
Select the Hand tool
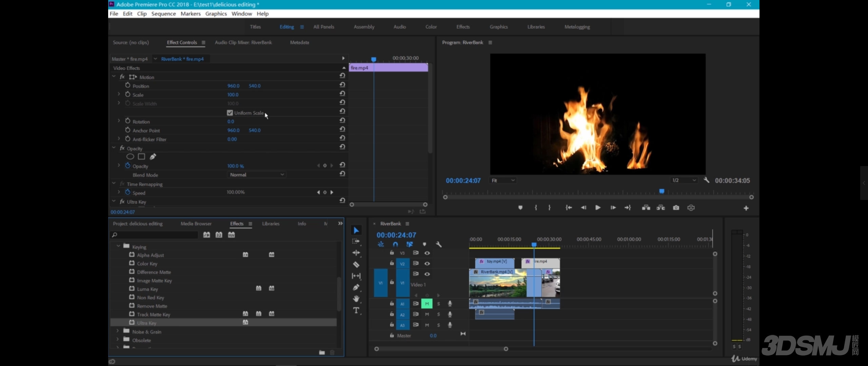[x=356, y=299]
